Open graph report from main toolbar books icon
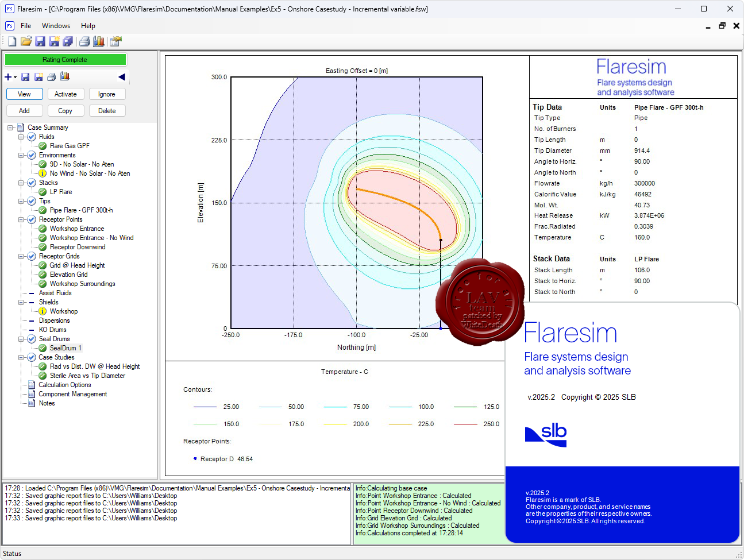 pos(99,41)
